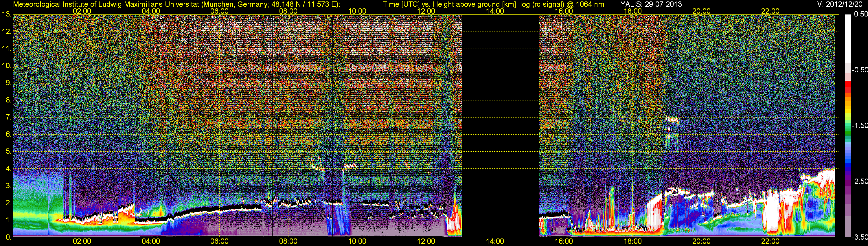Click colorbar value label '-0.50'

pyautogui.click(x=860, y=70)
